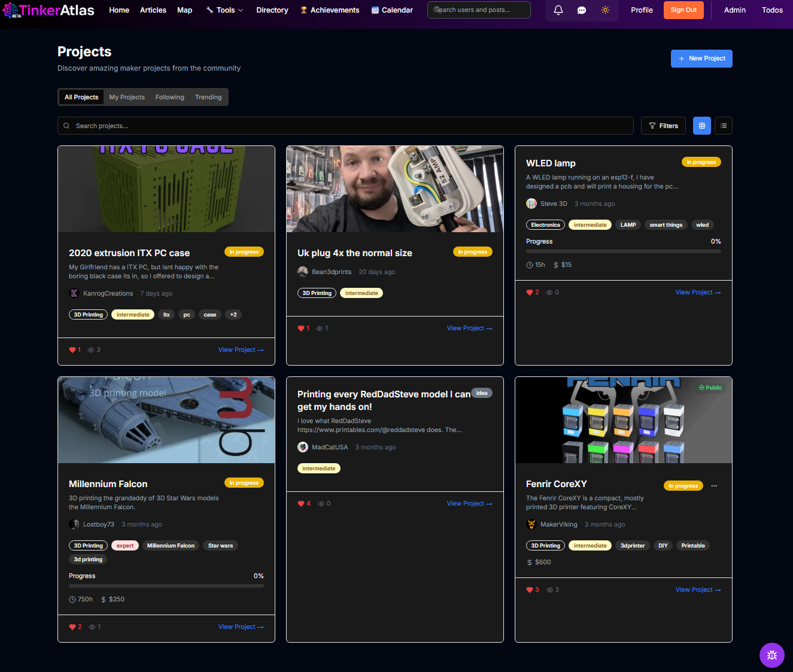Open the Calendar section

pyautogui.click(x=392, y=10)
